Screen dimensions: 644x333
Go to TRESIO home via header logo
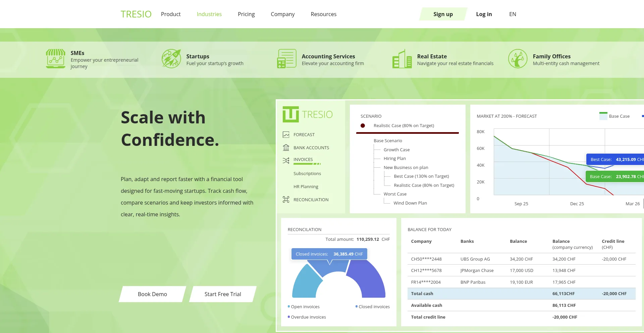[x=136, y=14]
